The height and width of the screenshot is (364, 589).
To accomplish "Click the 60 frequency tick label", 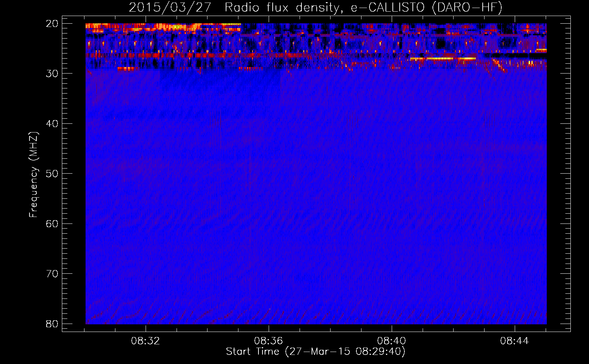I will pyautogui.click(x=52, y=223).
